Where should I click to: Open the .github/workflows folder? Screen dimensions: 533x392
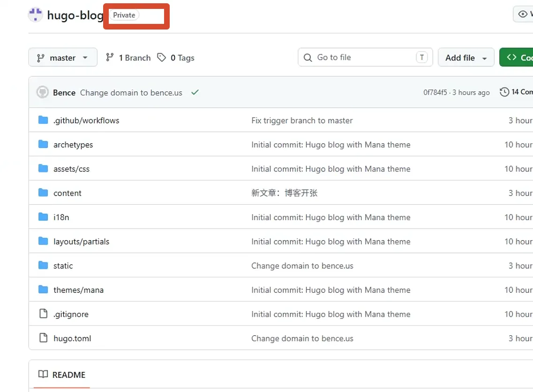[x=86, y=120]
